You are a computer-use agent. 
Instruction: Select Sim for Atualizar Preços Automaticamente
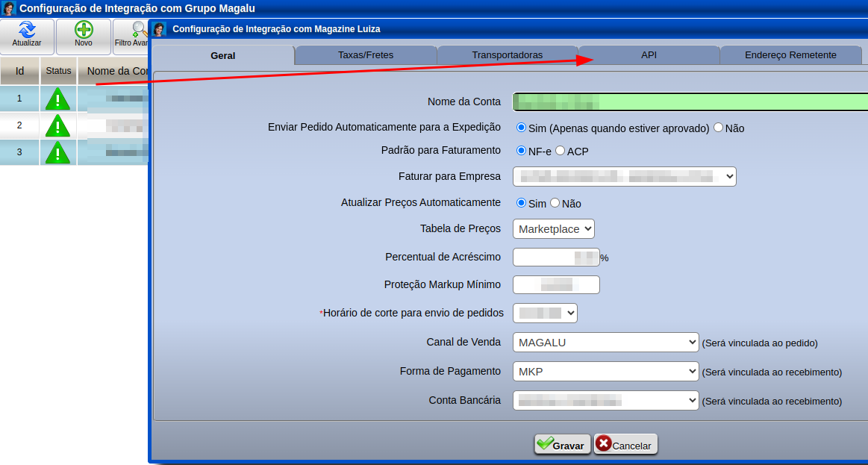521,202
